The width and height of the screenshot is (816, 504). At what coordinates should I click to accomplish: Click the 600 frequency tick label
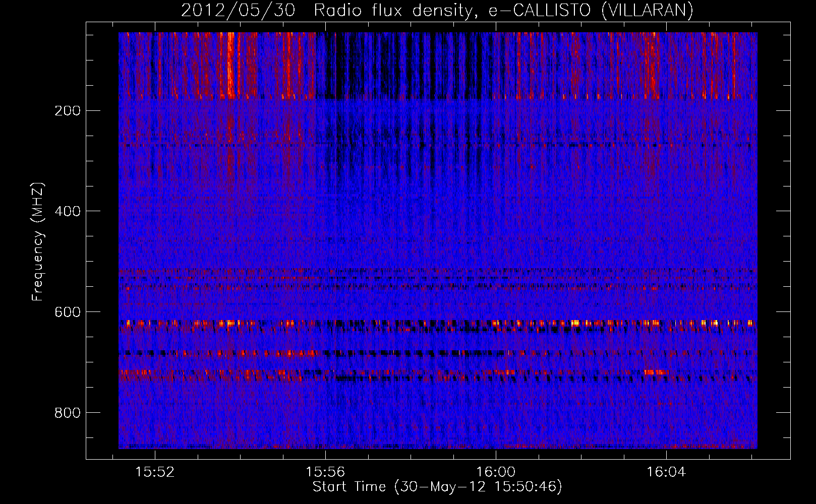tap(68, 312)
